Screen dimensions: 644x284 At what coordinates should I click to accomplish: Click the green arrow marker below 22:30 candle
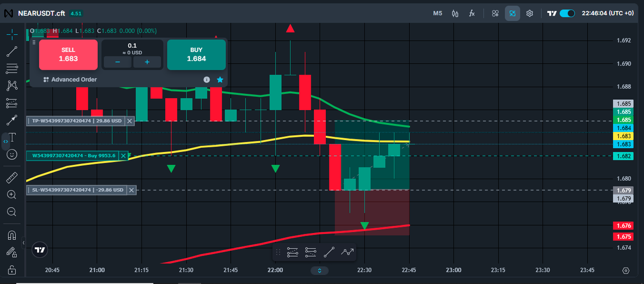point(364,226)
